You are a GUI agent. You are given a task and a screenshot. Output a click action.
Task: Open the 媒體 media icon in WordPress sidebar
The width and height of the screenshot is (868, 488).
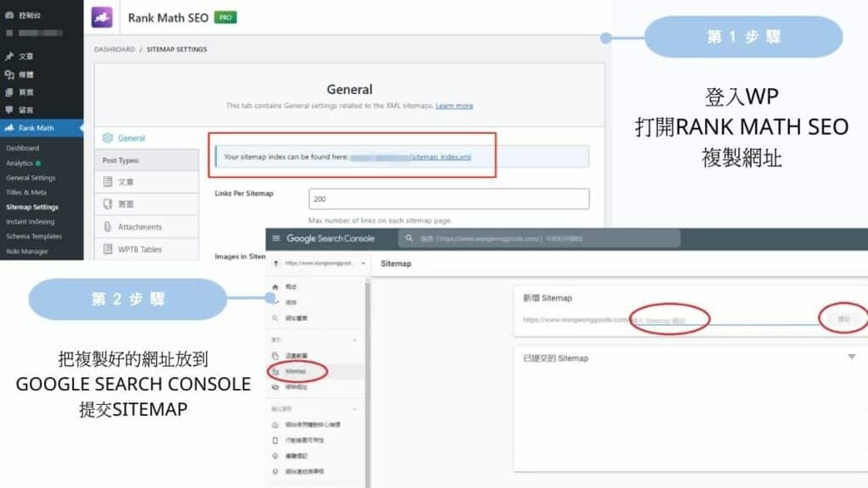(x=8, y=75)
